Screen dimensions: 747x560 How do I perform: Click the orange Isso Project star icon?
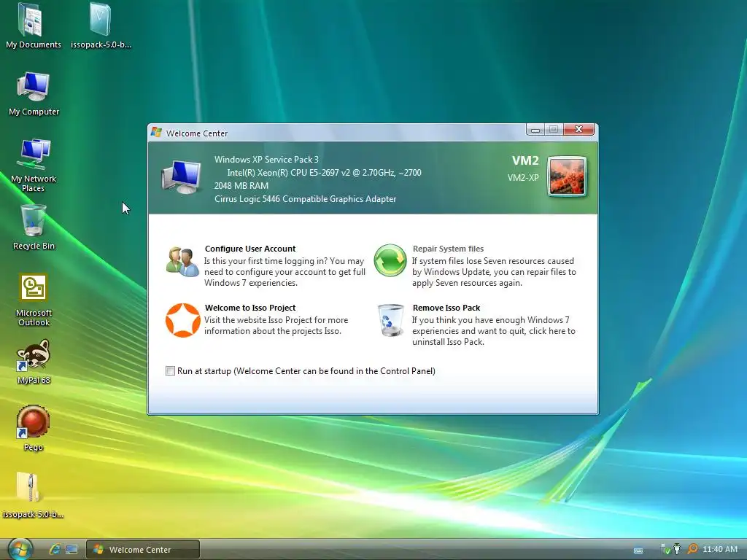[182, 320]
